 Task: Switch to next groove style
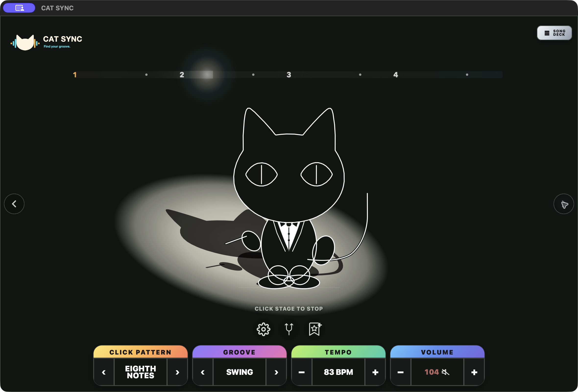(x=276, y=372)
